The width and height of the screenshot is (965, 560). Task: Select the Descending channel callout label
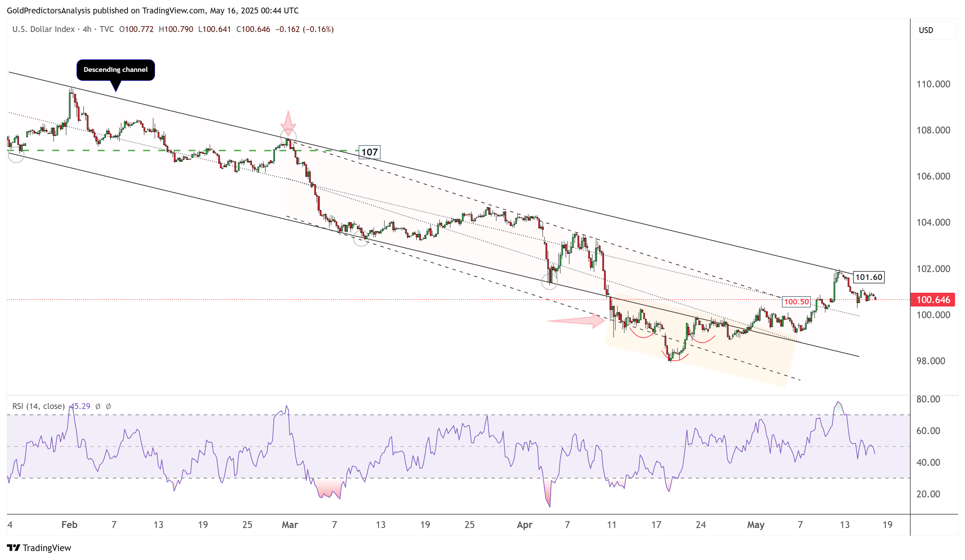[115, 70]
